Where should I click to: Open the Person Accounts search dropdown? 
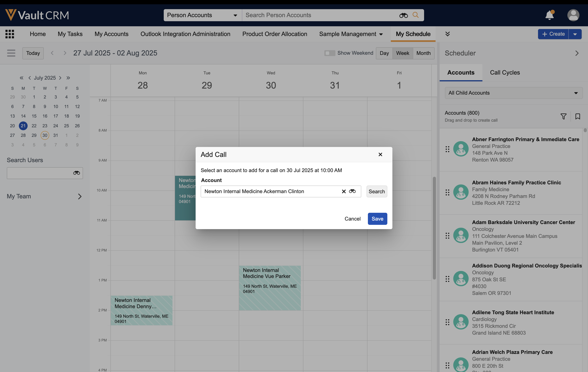point(202,15)
